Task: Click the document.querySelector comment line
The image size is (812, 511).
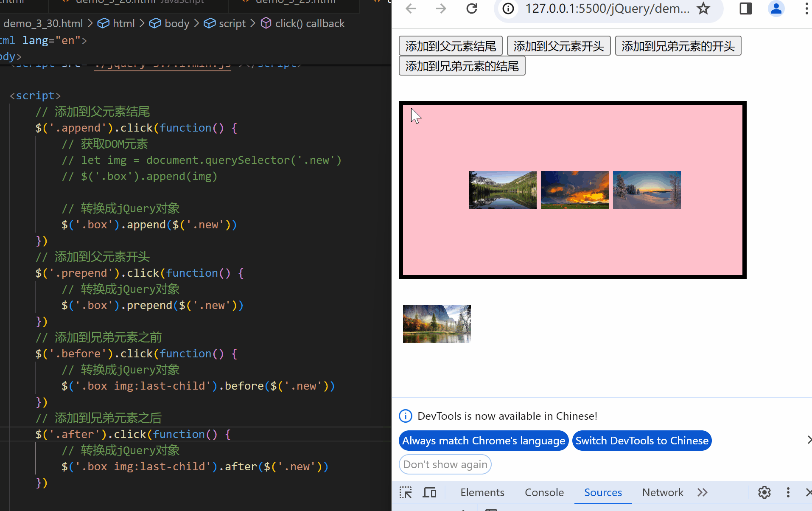Action: click(202, 160)
